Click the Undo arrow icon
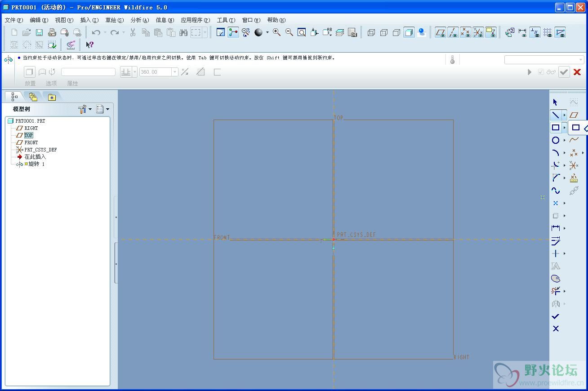This screenshot has height=391, width=588. [96, 32]
